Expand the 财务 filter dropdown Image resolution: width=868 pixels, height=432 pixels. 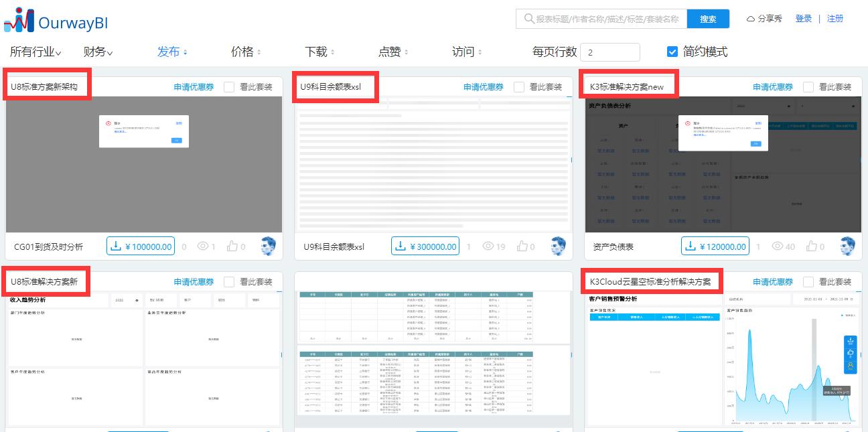click(95, 52)
